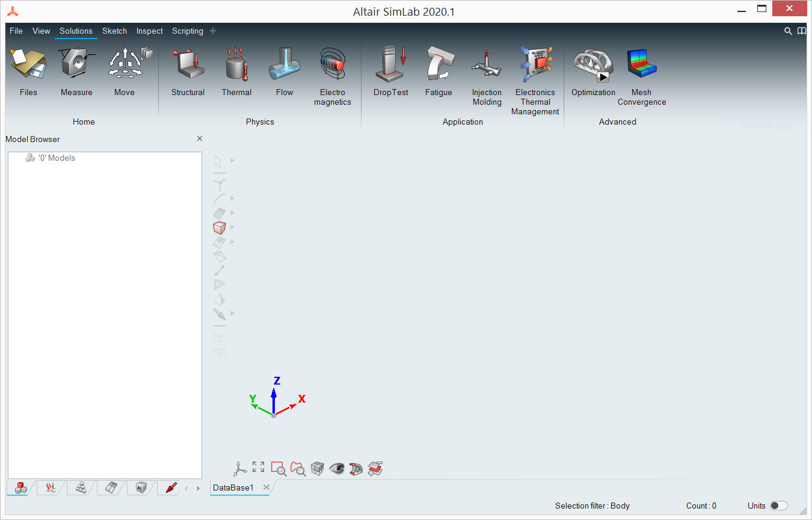812x520 pixels.
Task: Expand the arrow beside the diagonal arrow tool
Action: pyautogui.click(x=233, y=314)
